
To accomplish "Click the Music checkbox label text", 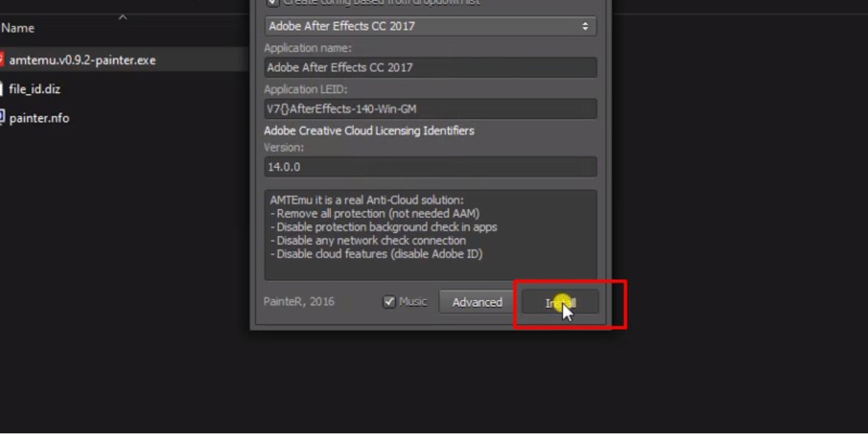I will coord(413,302).
